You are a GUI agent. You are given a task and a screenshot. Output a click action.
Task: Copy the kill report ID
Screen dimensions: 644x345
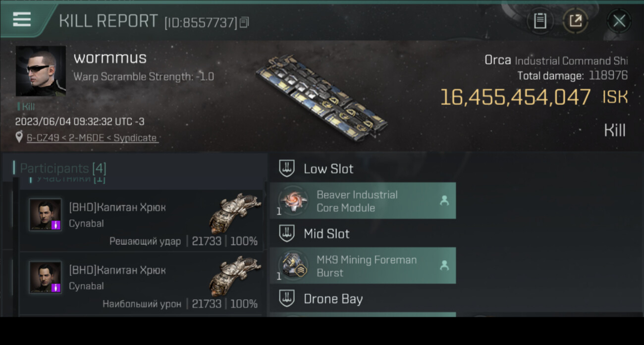[x=244, y=22]
